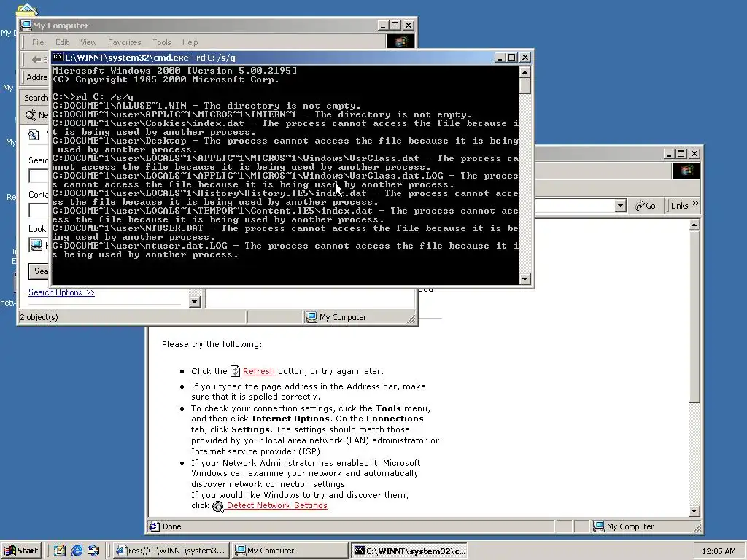Click the 'rd C: /s/q' command line
The image size is (747, 560).
[93, 97]
